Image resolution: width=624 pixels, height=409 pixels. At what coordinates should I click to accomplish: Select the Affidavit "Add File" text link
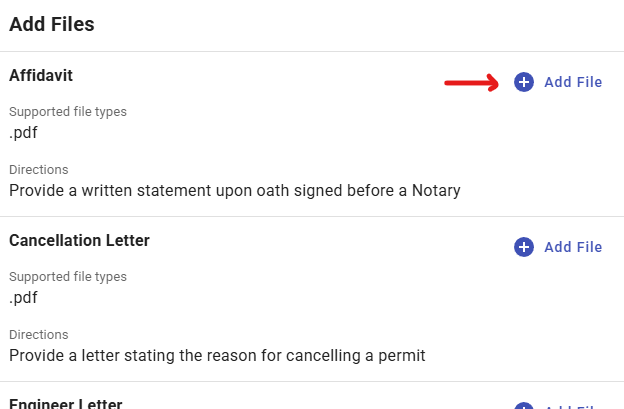573,82
